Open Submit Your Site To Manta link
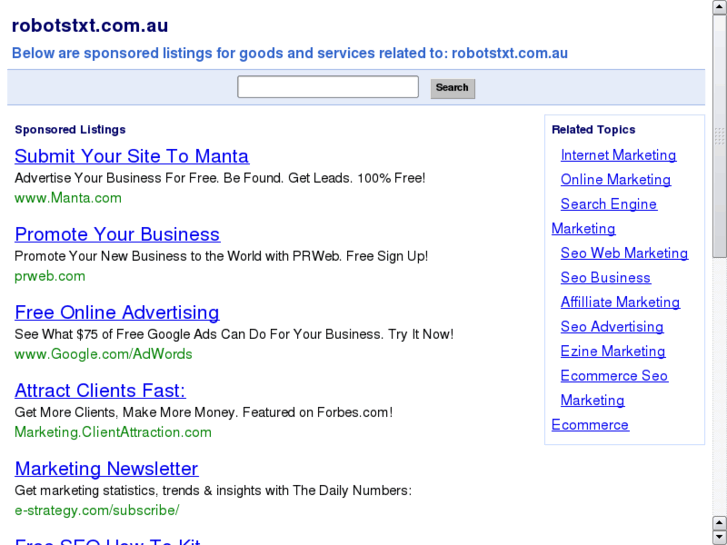The height and width of the screenshot is (545, 727). pyautogui.click(x=132, y=156)
